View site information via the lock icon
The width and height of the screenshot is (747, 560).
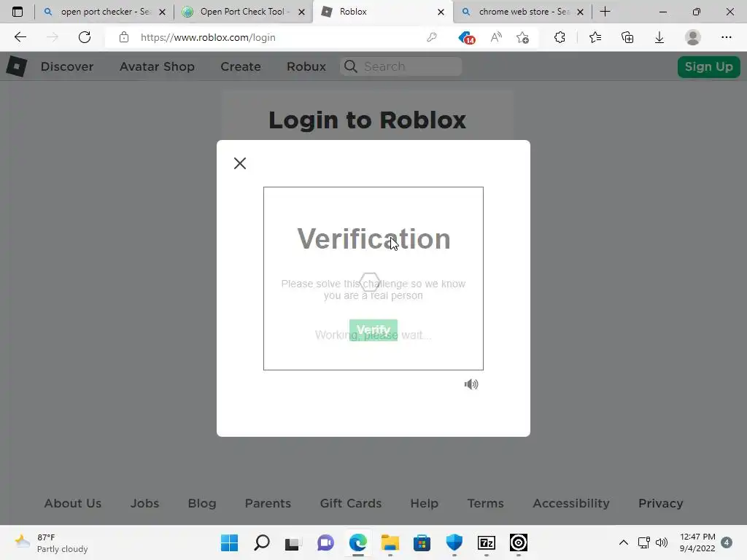[x=124, y=37]
